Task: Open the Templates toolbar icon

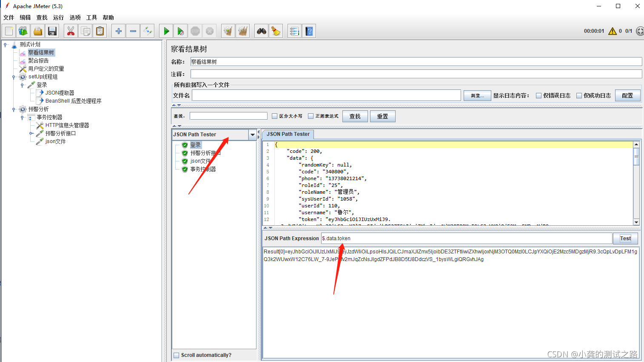Action: pyautogui.click(x=23, y=31)
